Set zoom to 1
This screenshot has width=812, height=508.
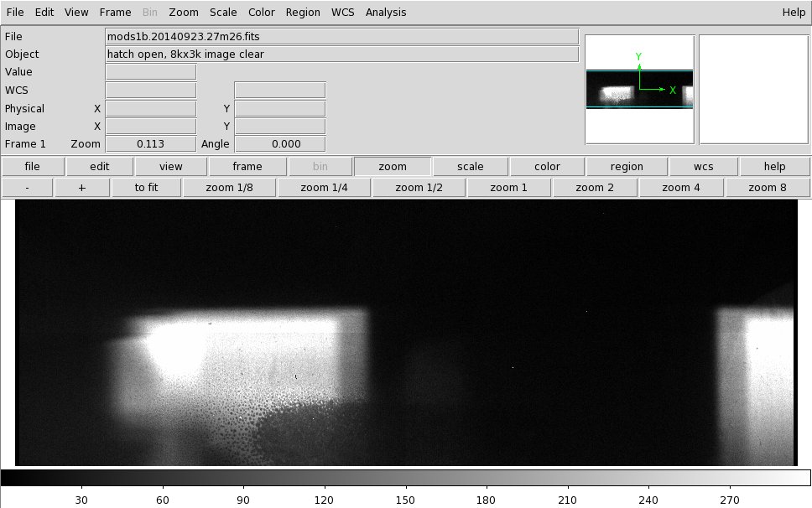508,188
